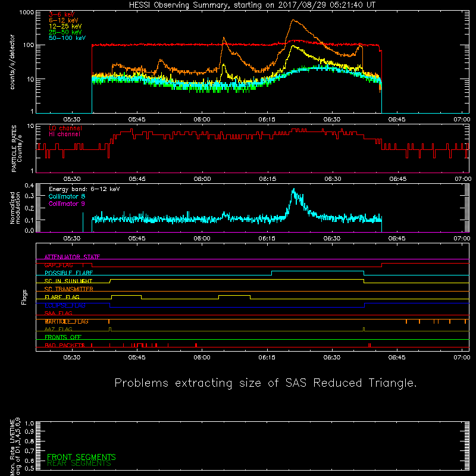Select the 3-6 keV legend label

tap(61, 14)
